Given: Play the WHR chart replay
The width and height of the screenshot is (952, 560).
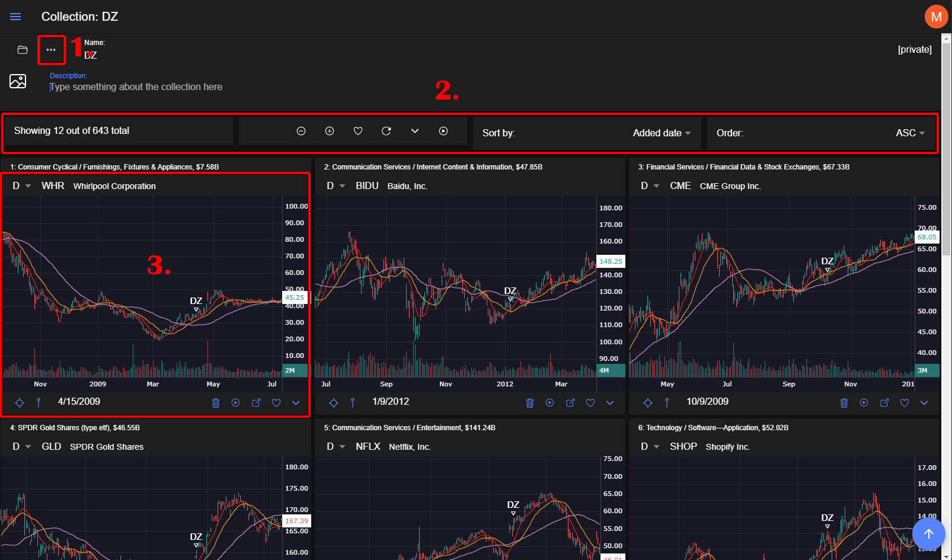Looking at the screenshot, I should coord(235,403).
